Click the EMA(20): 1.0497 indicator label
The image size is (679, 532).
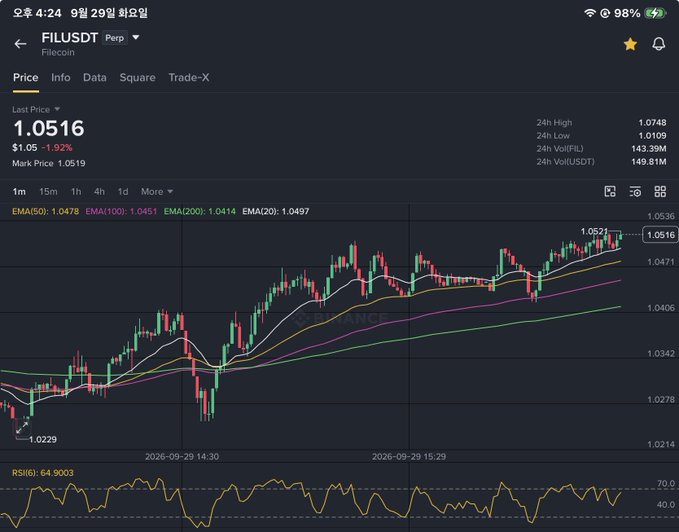(275, 211)
